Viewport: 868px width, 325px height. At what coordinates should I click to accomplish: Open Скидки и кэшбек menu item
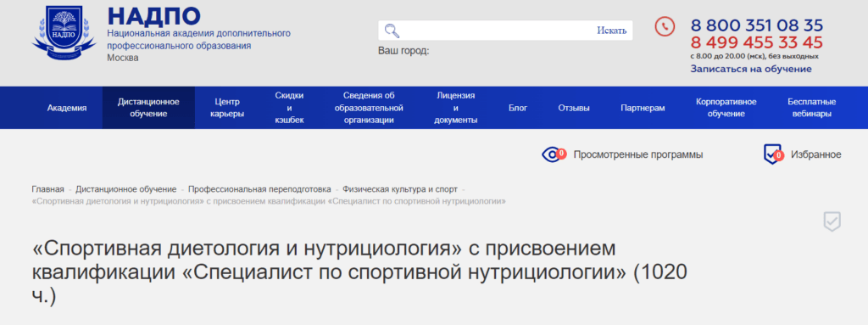(290, 108)
